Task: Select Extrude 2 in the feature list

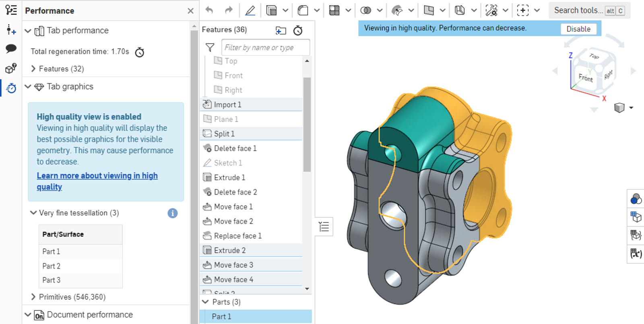Action: (229, 250)
